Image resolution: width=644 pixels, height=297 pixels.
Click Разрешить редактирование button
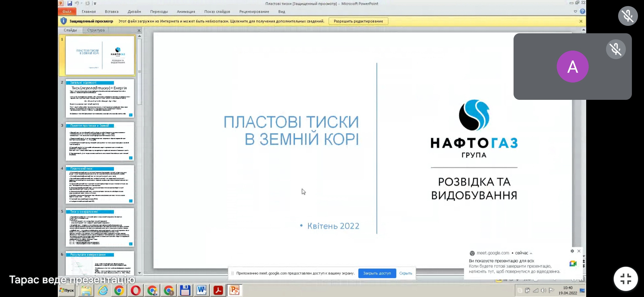pos(358,21)
